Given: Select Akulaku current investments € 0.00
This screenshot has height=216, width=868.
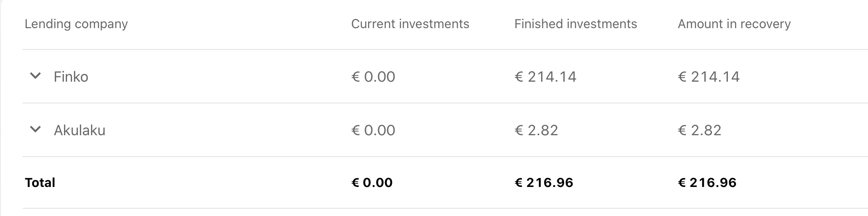Looking at the screenshot, I should 373,130.
